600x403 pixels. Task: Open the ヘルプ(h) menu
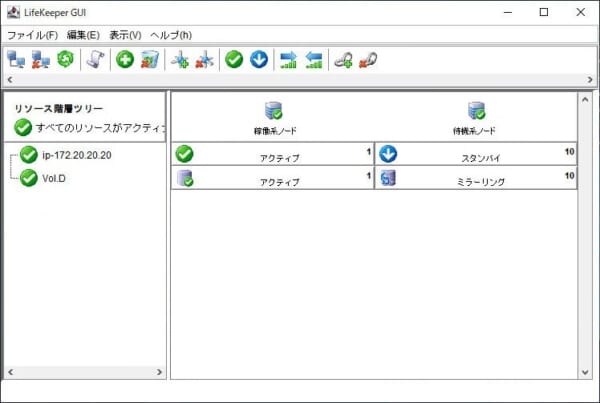click(171, 35)
